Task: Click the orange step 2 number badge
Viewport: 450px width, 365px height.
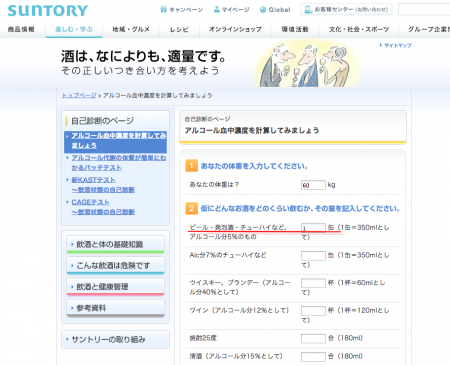Action: [x=191, y=209]
